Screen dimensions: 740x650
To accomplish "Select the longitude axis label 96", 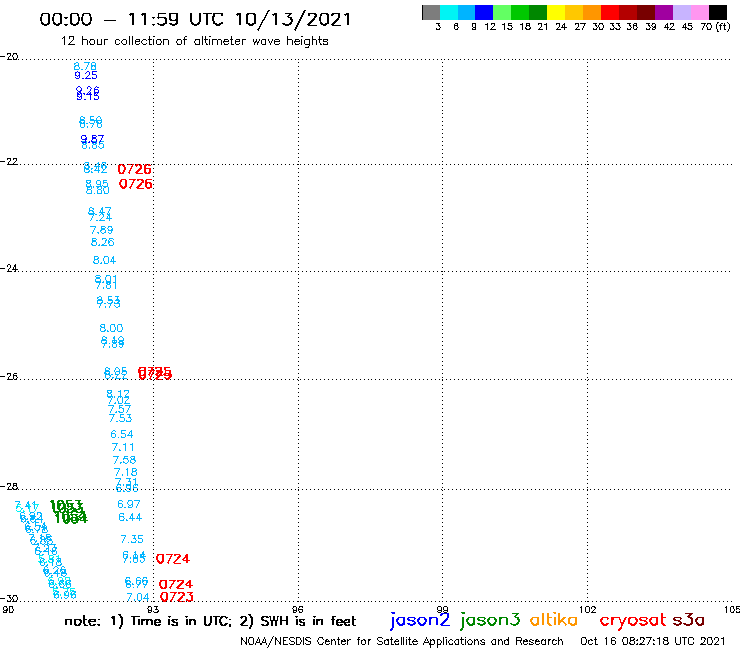I will (x=298, y=609).
